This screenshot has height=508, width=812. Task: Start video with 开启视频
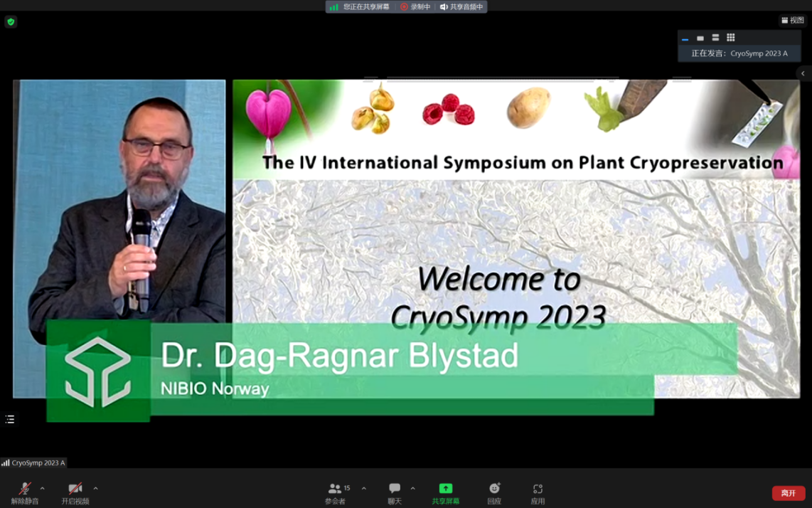coord(75,493)
